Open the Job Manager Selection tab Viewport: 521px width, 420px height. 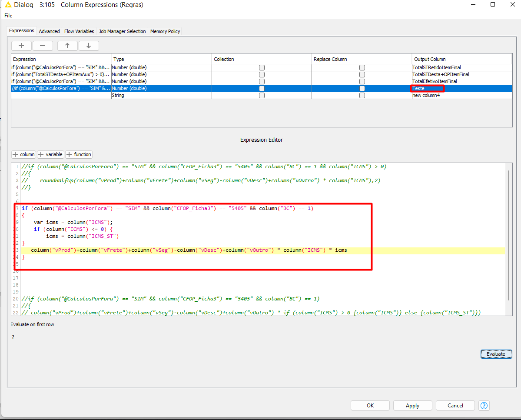tap(122, 31)
